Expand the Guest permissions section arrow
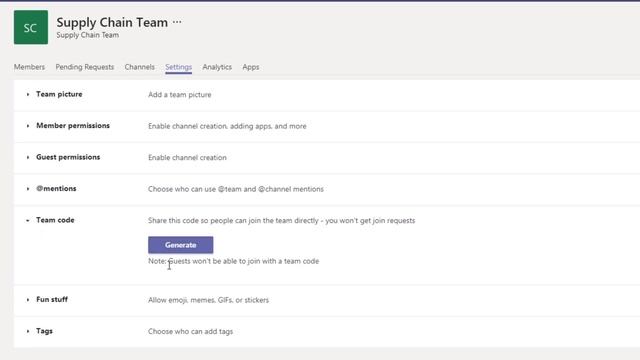Image resolution: width=640 pixels, height=360 pixels. click(28, 157)
